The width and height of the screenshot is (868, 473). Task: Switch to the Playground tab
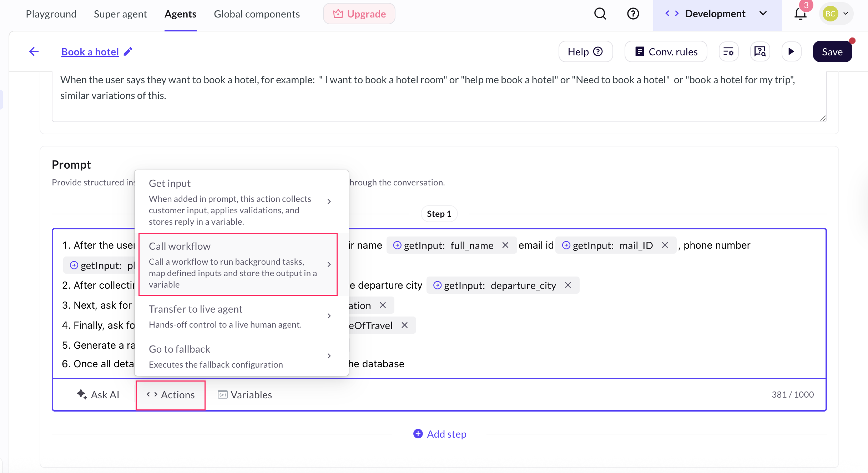[51, 14]
